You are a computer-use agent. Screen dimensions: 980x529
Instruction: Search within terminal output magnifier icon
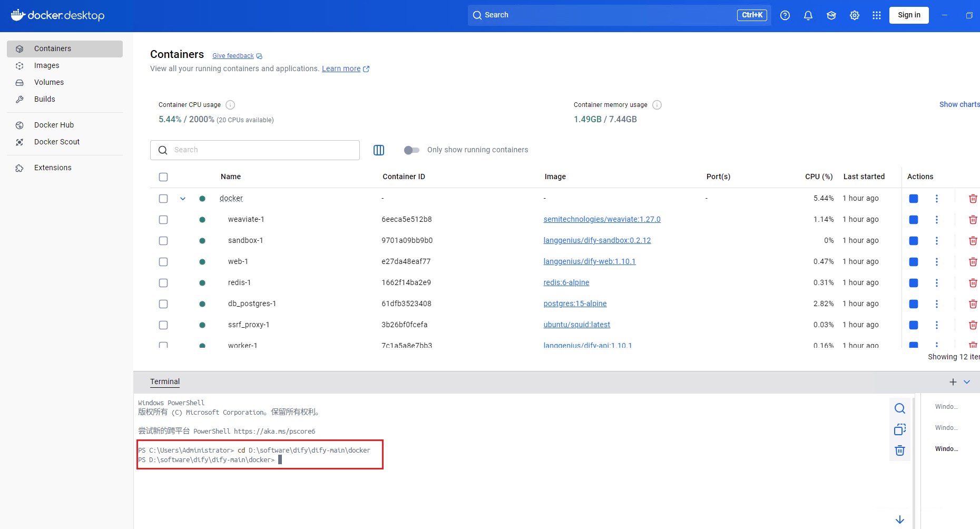900,408
